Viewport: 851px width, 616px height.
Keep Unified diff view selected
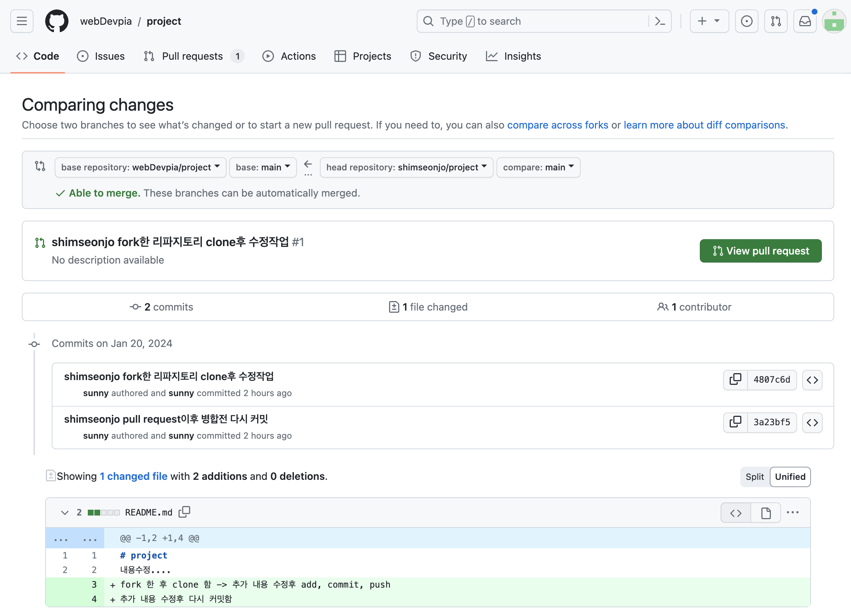[790, 477]
